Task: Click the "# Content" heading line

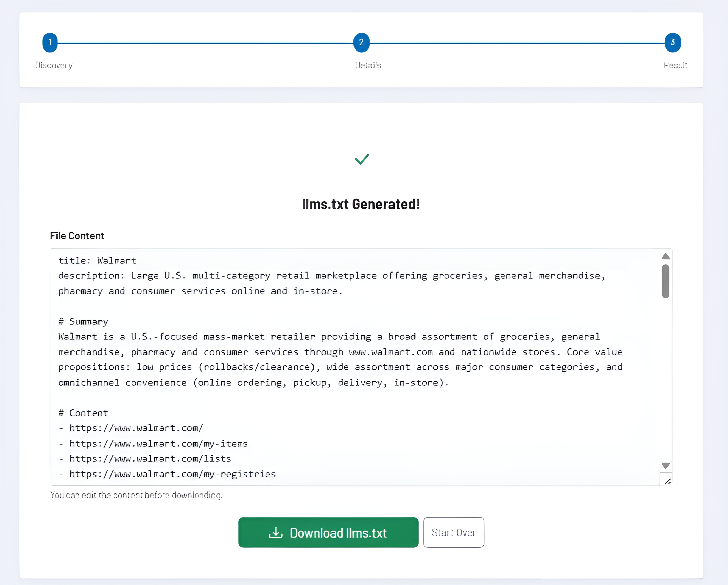Action: (x=83, y=413)
